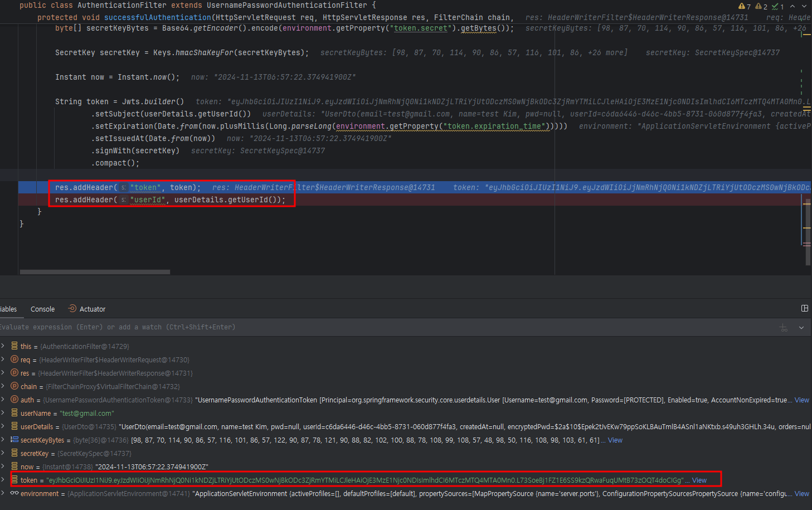812x510 pixels.
Task: Click the object icon of 'this' variable
Action: [14, 346]
